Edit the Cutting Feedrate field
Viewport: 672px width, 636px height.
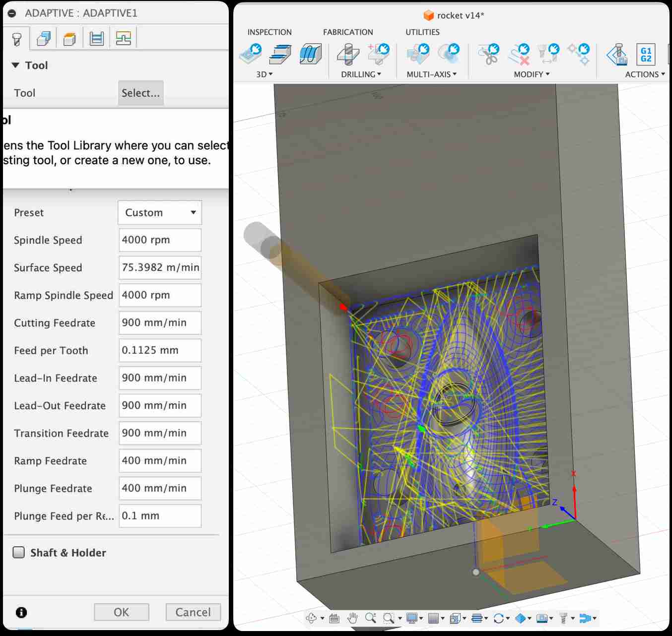point(160,323)
